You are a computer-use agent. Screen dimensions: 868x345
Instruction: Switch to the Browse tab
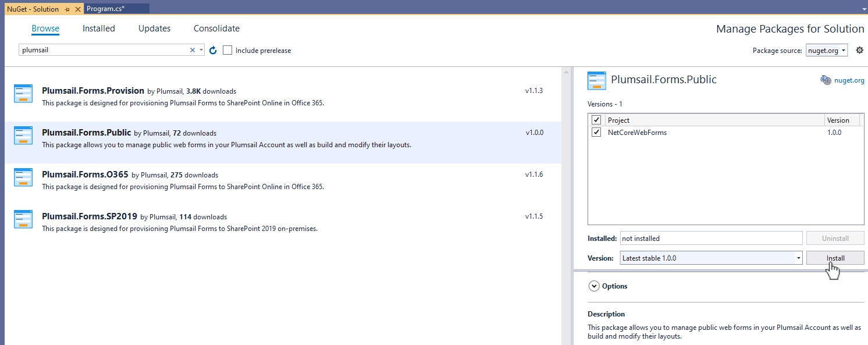coord(45,29)
